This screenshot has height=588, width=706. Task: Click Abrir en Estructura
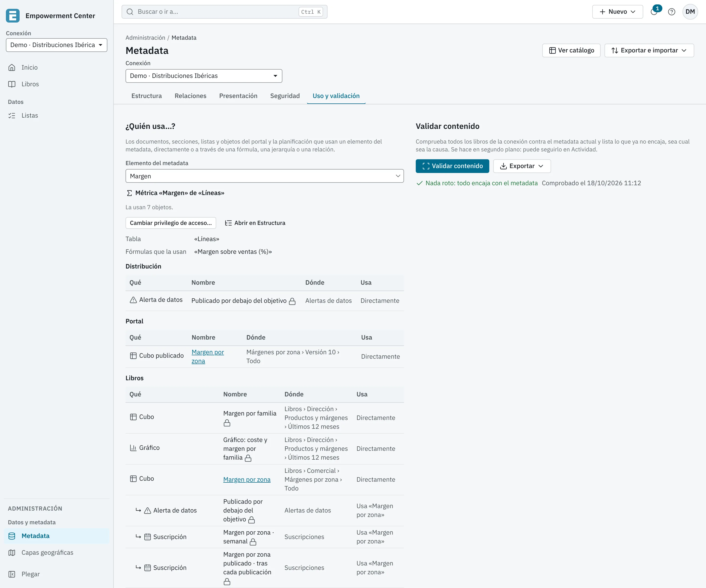click(255, 223)
